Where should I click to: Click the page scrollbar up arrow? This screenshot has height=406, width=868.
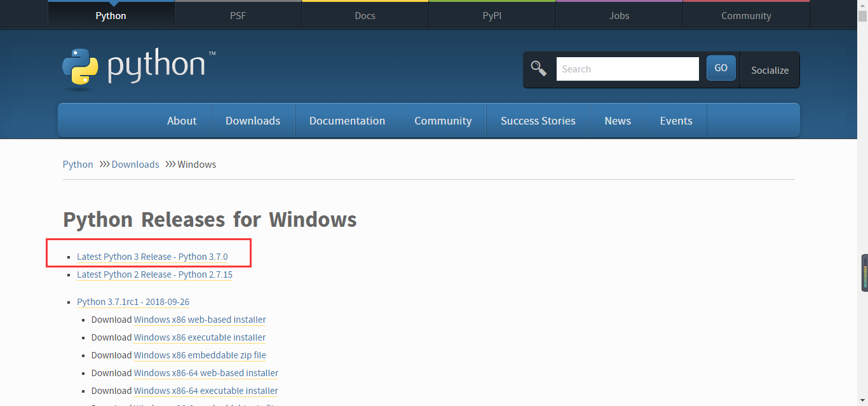[863, 5]
